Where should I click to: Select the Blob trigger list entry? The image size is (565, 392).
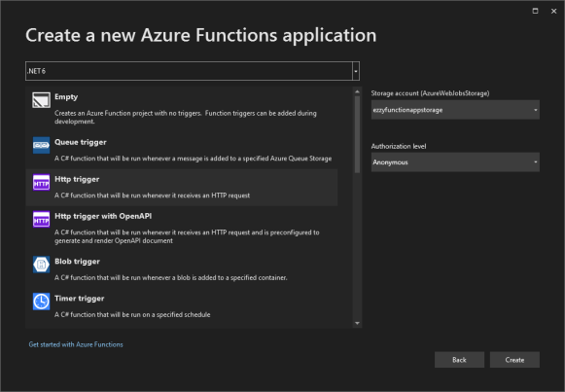coord(182,268)
